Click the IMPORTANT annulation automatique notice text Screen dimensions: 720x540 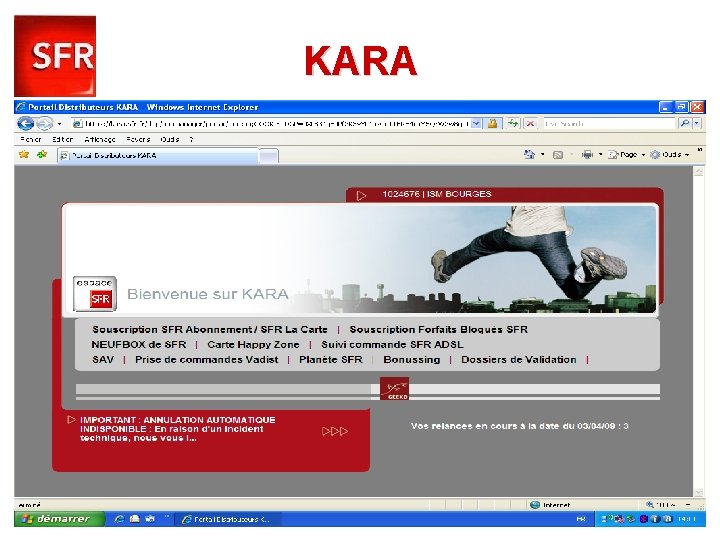coord(178,429)
